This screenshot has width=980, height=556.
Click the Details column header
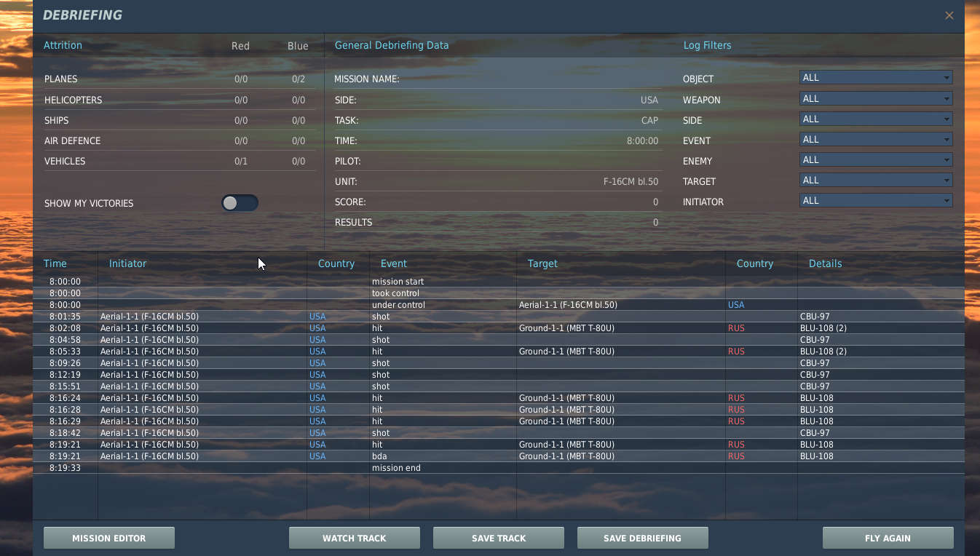pyautogui.click(x=826, y=263)
